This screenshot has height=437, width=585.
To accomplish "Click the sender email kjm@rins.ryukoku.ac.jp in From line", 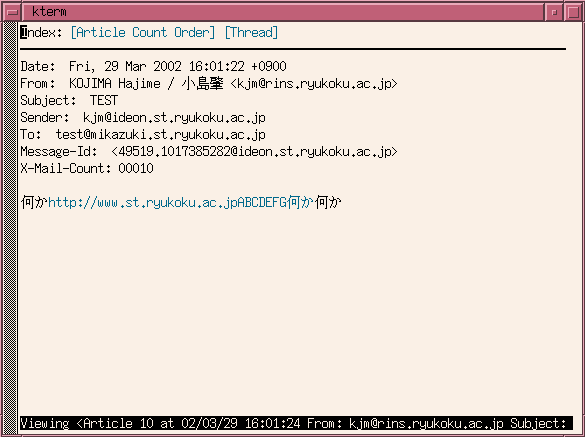I will (x=314, y=84).
